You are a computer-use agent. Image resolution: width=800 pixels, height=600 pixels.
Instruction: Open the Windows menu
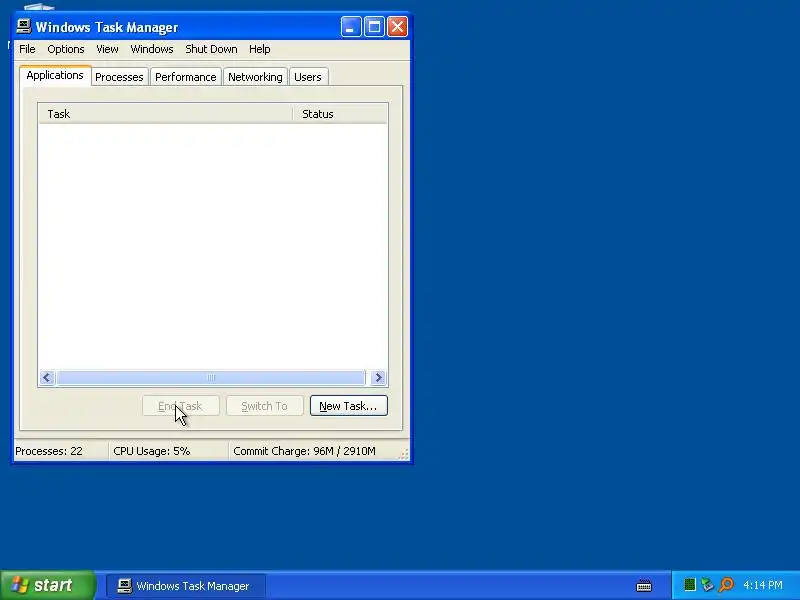tap(152, 49)
